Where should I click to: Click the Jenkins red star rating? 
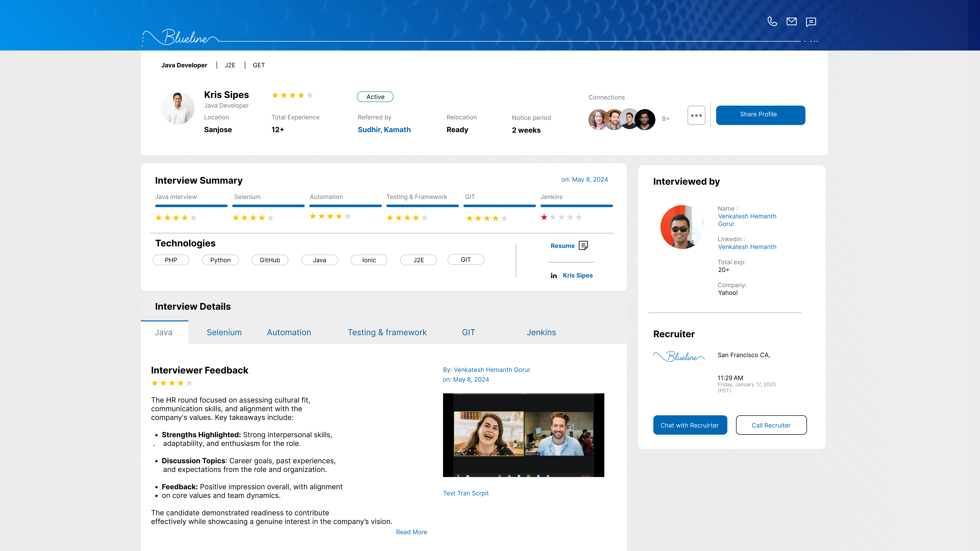[544, 217]
